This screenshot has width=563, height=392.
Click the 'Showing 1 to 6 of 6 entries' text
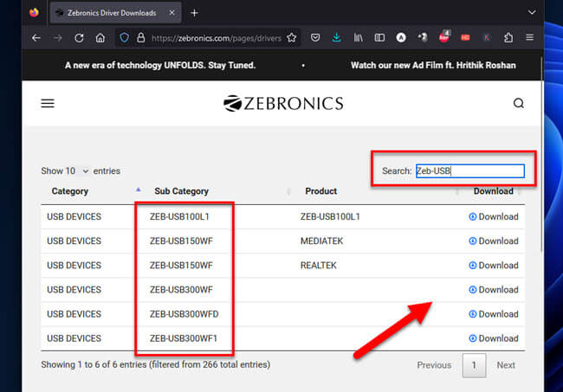tap(155, 365)
